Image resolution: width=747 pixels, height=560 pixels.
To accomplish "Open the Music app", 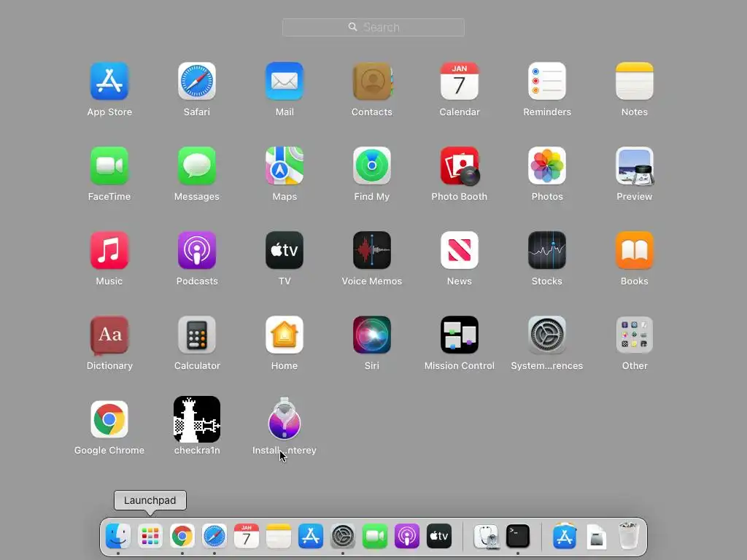I will [x=109, y=250].
